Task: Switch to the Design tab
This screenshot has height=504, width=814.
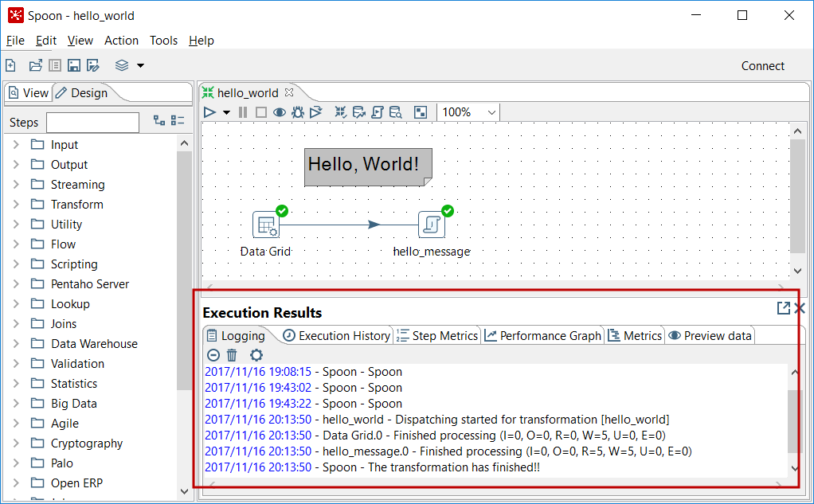Action: pos(82,93)
